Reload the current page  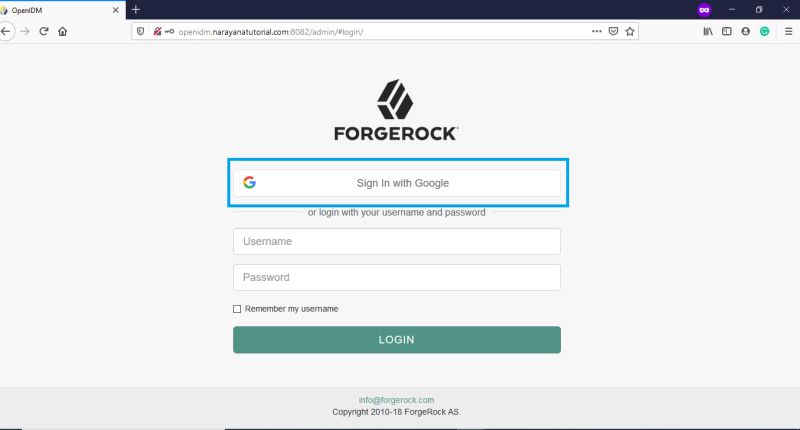point(44,32)
